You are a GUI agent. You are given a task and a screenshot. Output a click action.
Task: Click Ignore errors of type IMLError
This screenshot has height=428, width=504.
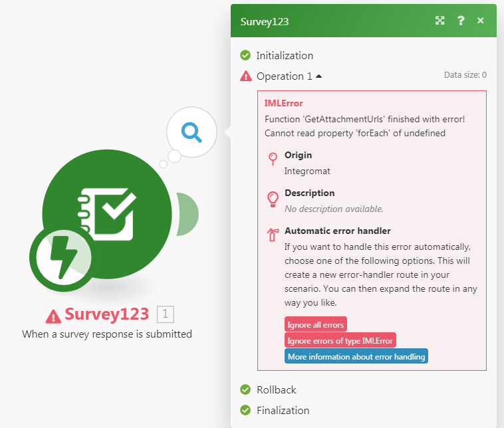click(x=340, y=340)
